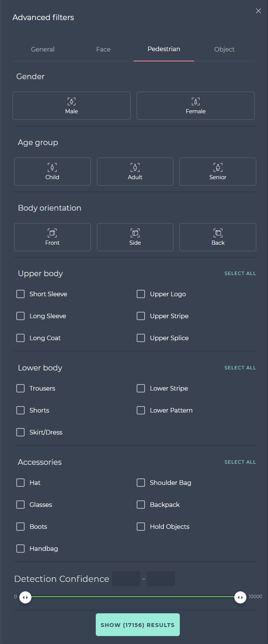Pick the Back body orientation icon

pos(218,233)
